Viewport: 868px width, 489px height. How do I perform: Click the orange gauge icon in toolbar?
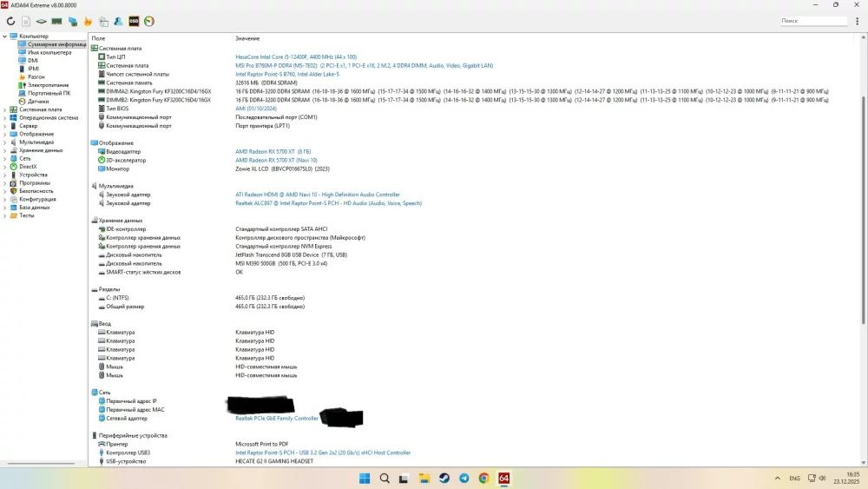click(149, 21)
